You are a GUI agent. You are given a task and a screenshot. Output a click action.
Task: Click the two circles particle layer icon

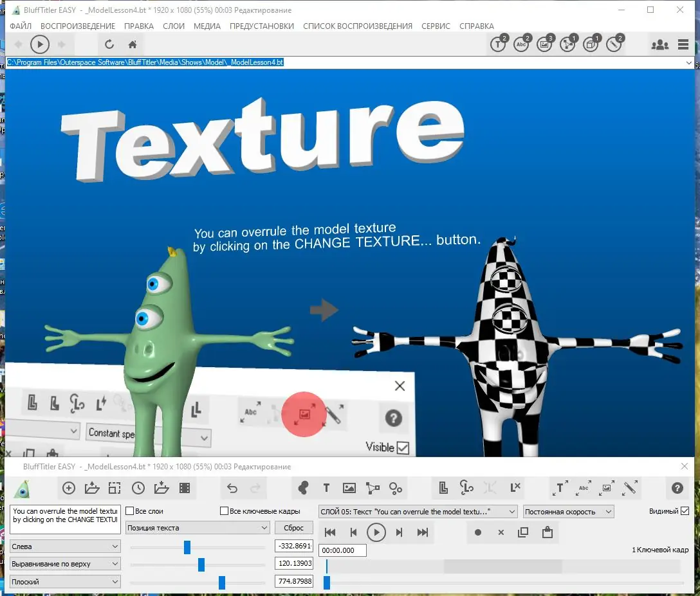click(396, 488)
